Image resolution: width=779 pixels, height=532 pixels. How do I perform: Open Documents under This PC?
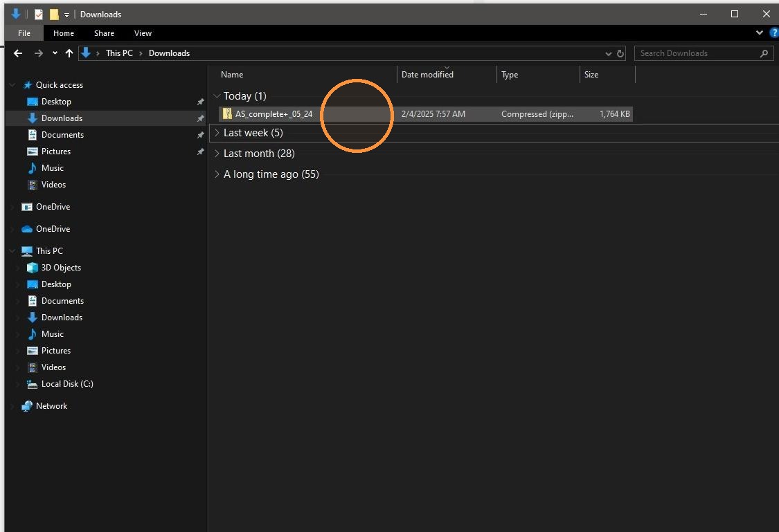[62, 301]
